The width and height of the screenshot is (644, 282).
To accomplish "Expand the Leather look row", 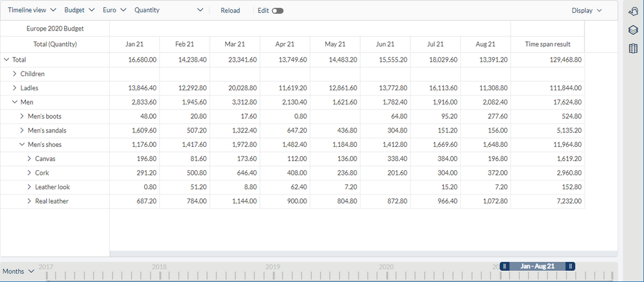I will 29,187.
